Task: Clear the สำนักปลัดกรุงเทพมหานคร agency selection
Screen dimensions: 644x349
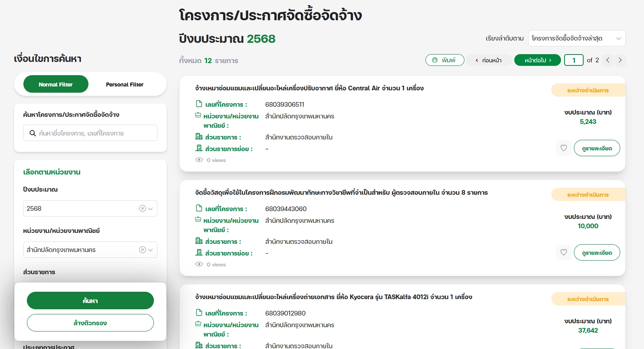Action: point(142,250)
